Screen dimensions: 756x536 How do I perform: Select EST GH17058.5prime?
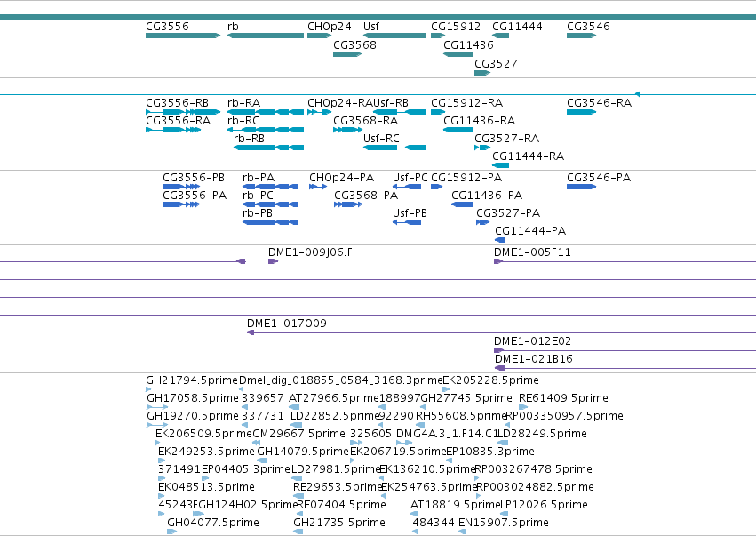157,408
